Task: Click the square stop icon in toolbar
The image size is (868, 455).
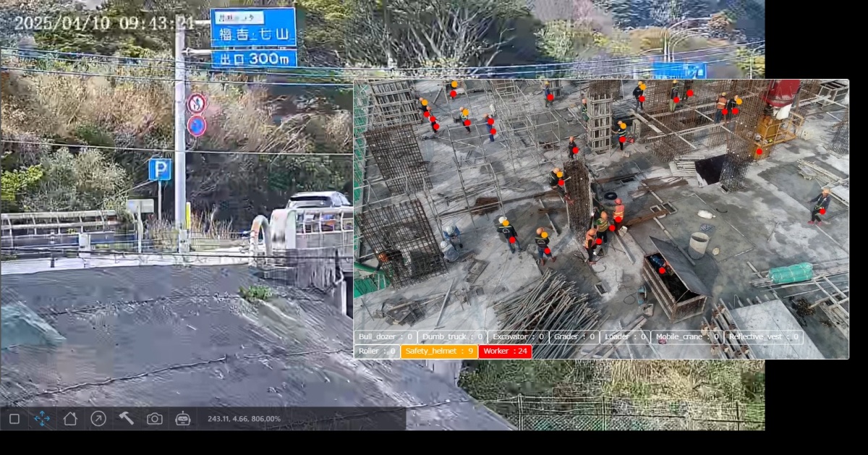Action: 14,418
